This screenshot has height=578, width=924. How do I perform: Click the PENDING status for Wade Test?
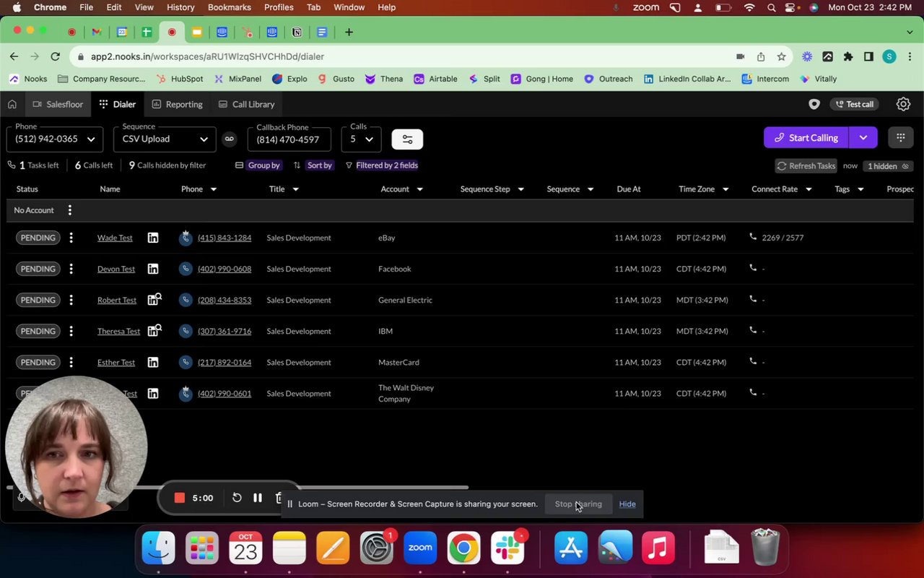click(38, 238)
